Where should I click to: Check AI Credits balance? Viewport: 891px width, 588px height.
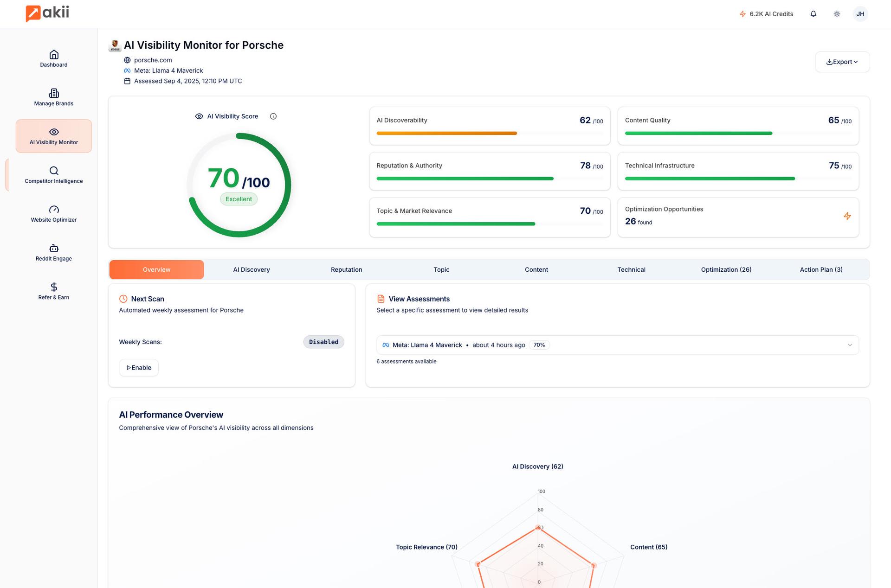766,13
